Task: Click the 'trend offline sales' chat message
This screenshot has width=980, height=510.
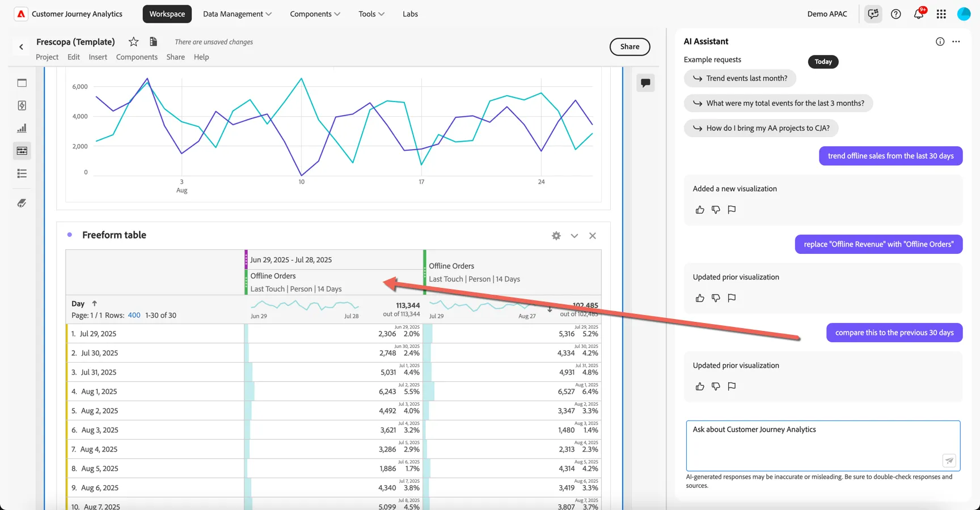Action: [890, 156]
